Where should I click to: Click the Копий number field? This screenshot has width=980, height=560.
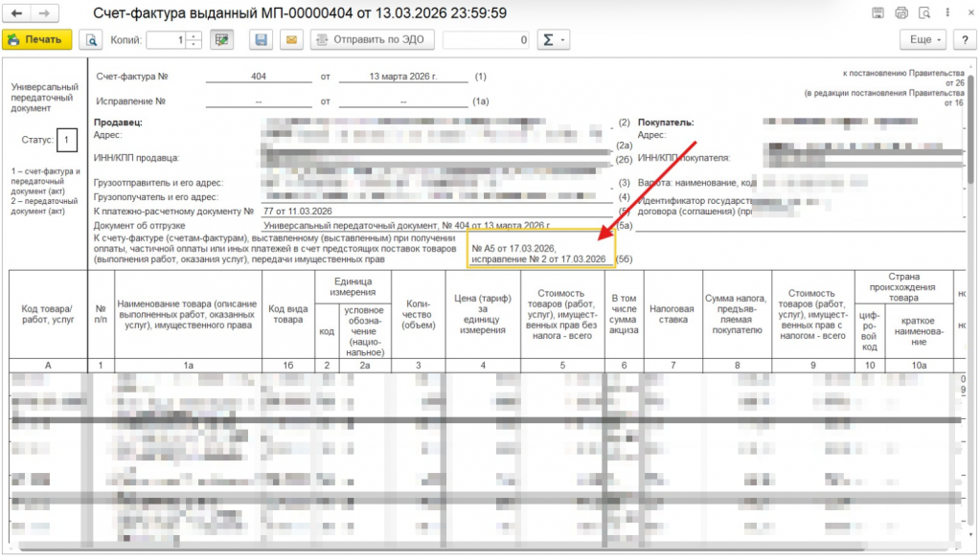pyautogui.click(x=167, y=40)
